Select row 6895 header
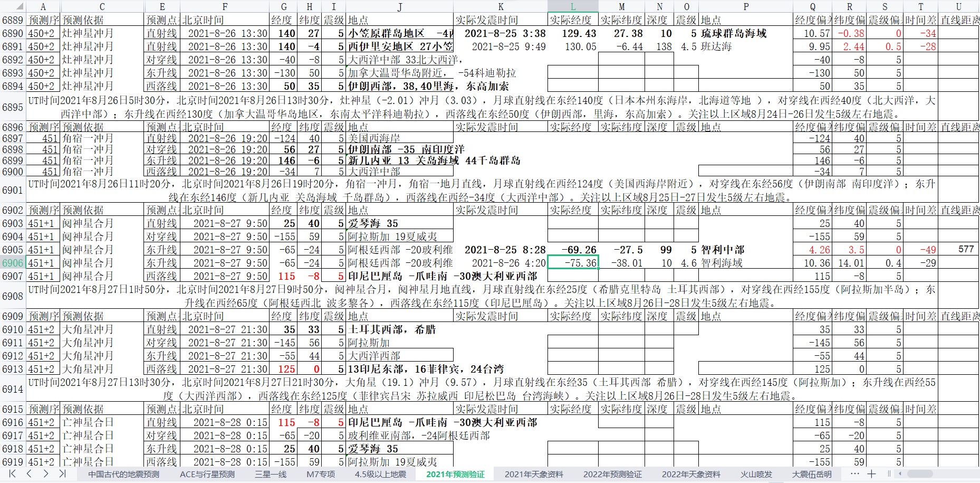This screenshot has width=980, height=483. [13, 107]
